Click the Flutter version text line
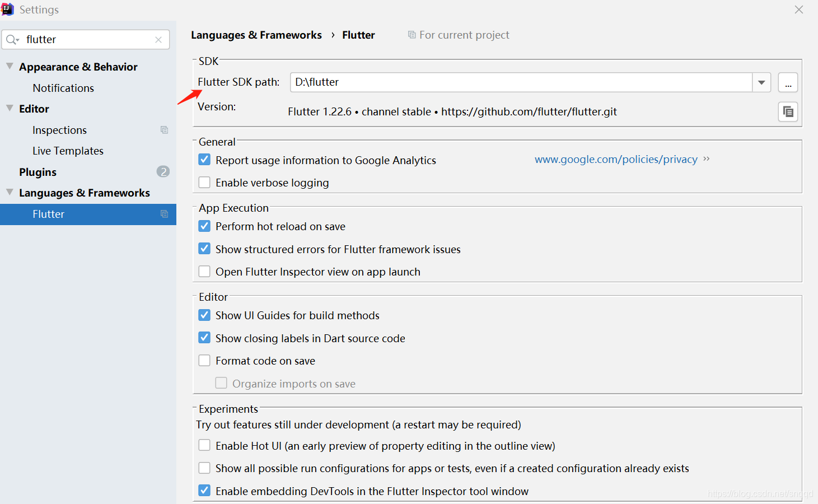 pyautogui.click(x=452, y=111)
